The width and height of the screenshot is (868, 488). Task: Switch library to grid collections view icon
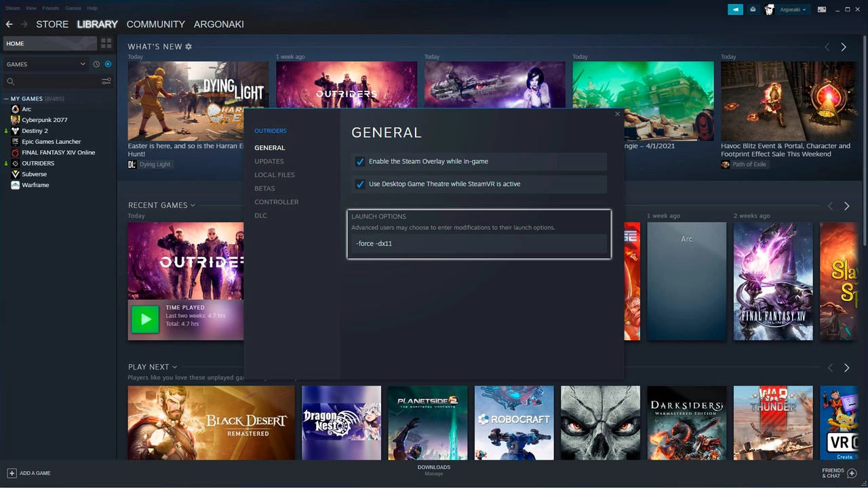pos(106,43)
